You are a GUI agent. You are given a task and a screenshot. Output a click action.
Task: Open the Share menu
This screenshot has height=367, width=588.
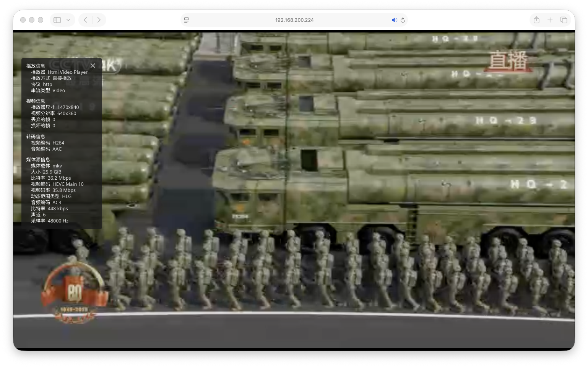[536, 20]
